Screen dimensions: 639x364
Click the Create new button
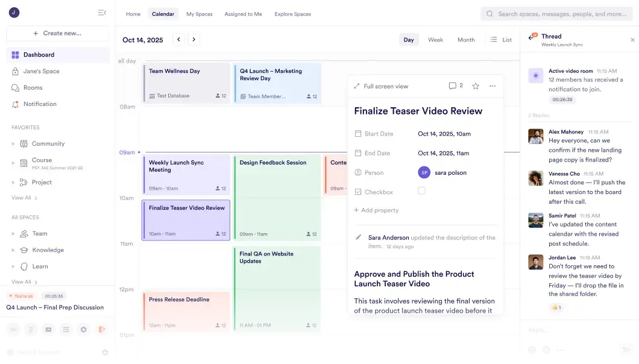(x=57, y=33)
